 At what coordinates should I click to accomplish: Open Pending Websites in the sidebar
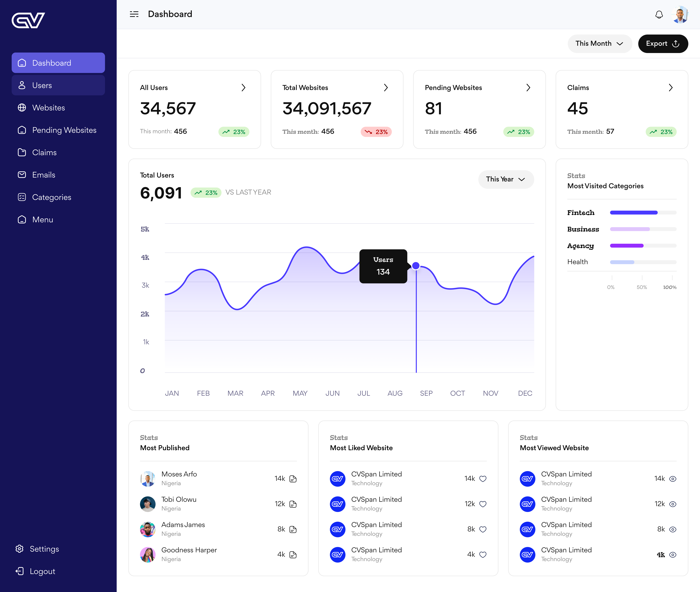[x=58, y=130]
